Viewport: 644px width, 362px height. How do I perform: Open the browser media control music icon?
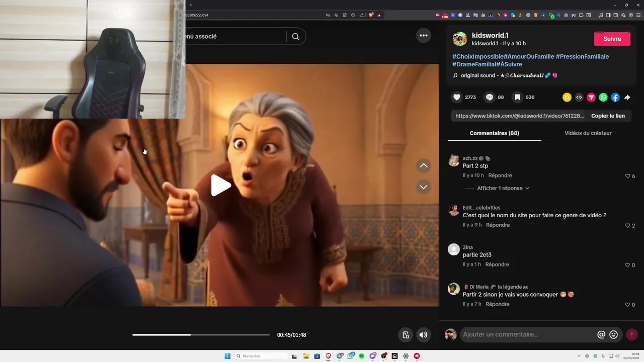(601, 15)
